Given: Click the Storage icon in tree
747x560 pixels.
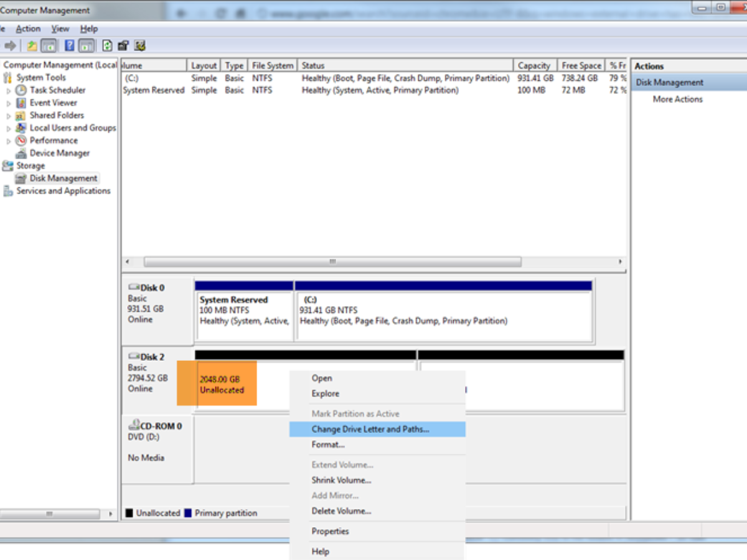Looking at the screenshot, I should [x=7, y=166].
